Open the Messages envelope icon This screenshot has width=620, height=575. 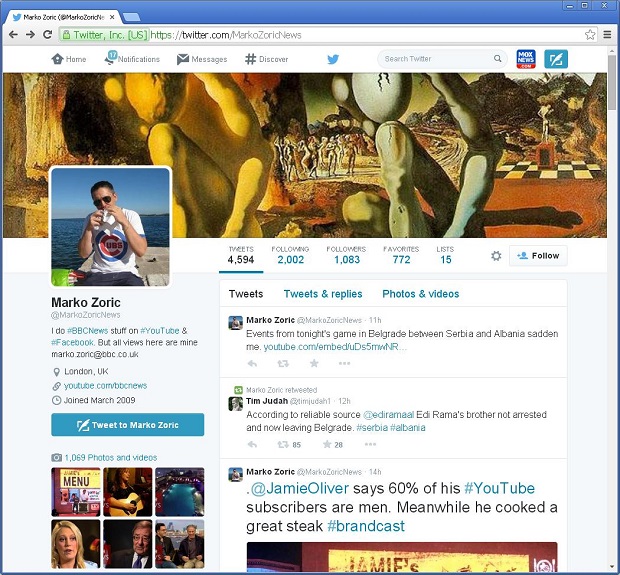point(183,59)
